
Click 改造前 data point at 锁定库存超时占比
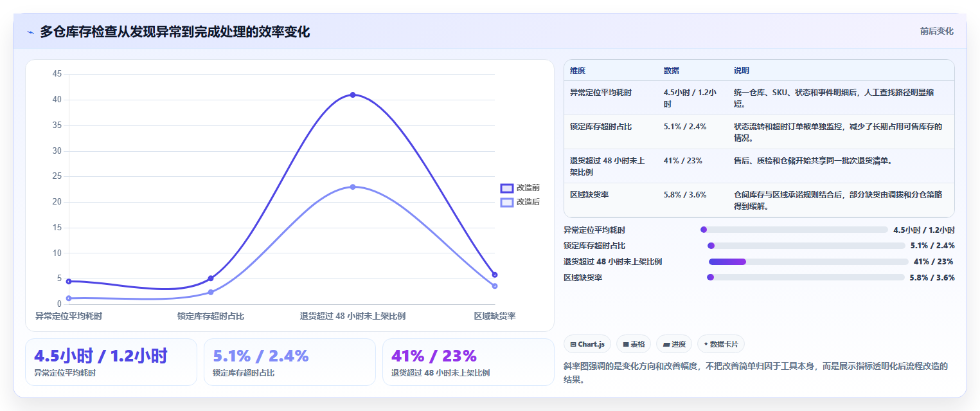[x=211, y=278]
